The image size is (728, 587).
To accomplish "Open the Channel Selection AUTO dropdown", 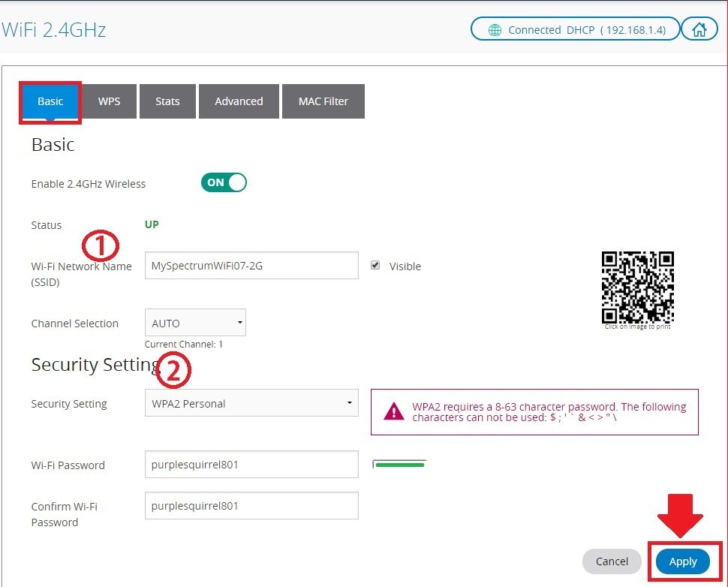I will point(195,323).
